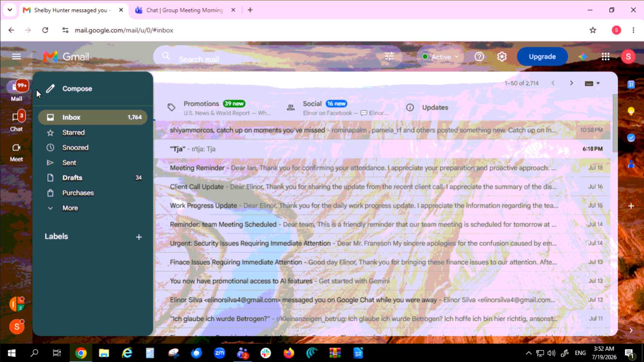The width and height of the screenshot is (644, 362).
Task: Go back in browser history
Action: coord(11,30)
